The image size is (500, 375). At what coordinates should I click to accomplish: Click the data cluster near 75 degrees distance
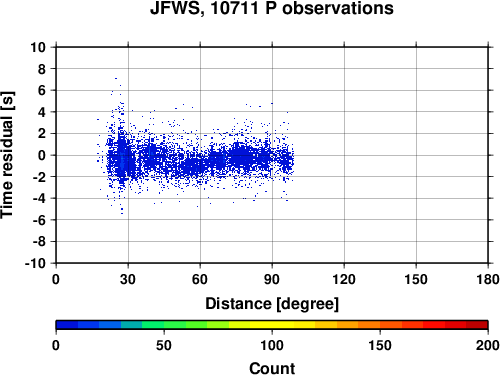click(242, 157)
